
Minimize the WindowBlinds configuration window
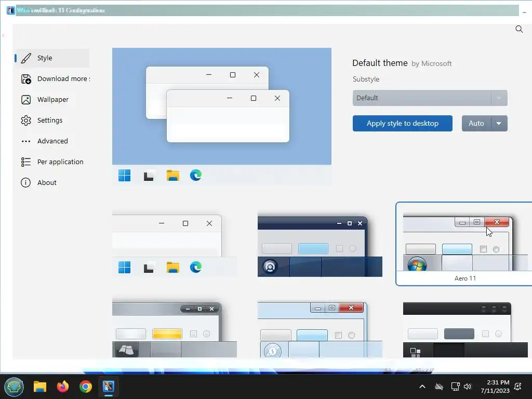[x=524, y=12]
